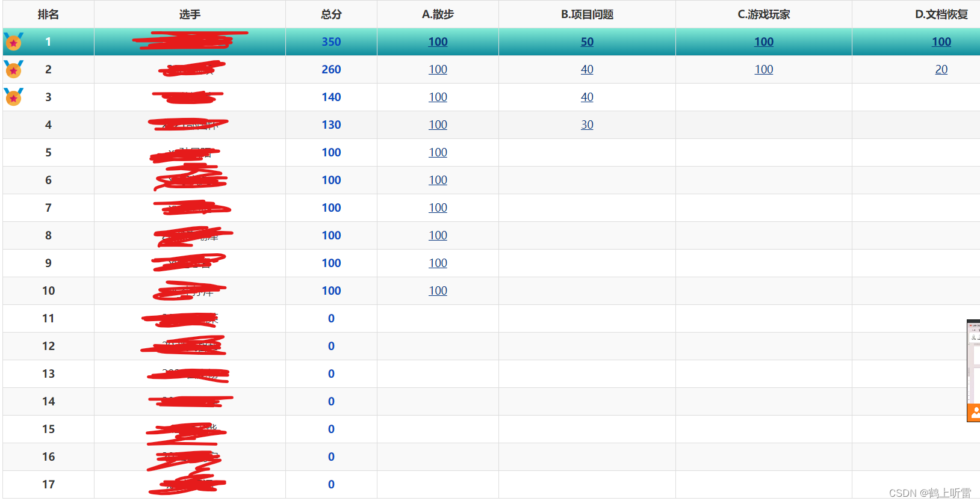
Task: Click total score 100 in rank 8 row
Action: pyautogui.click(x=331, y=235)
